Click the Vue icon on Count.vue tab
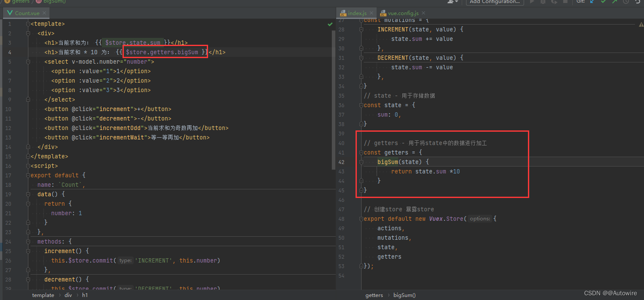This screenshot has width=644, height=300. [x=10, y=13]
